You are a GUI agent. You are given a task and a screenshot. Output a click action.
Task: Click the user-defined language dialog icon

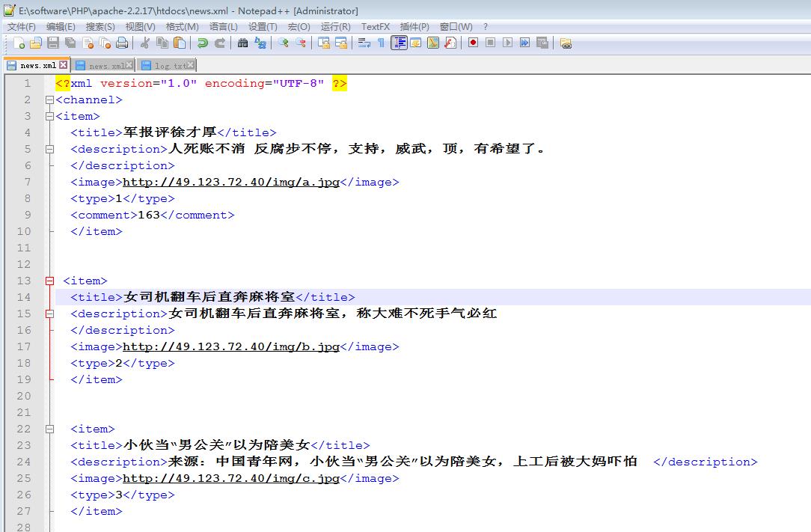[416, 43]
